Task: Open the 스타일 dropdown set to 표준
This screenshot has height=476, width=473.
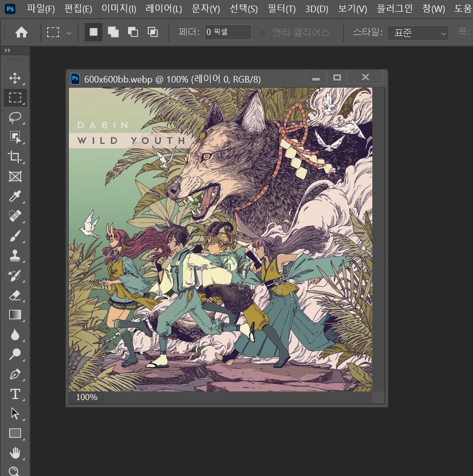Action: click(418, 33)
